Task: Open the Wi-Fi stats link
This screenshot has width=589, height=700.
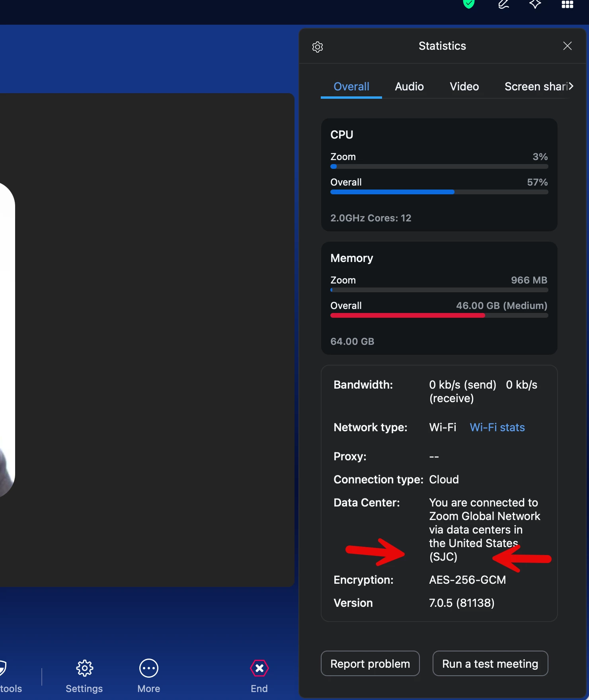Action: pos(497,427)
